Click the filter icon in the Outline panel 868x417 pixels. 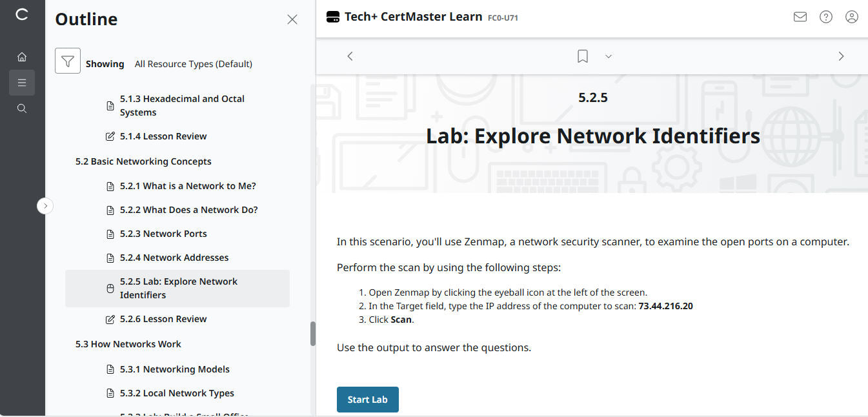[67, 60]
